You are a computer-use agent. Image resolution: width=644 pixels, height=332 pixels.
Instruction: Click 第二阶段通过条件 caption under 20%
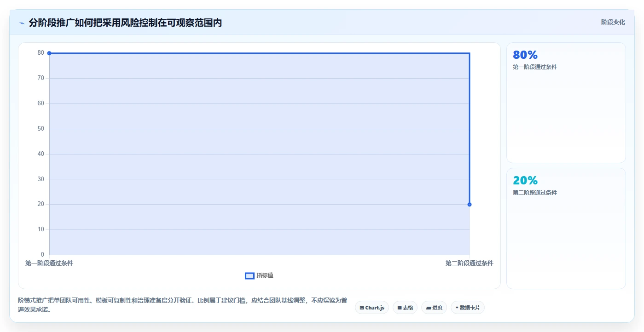pyautogui.click(x=535, y=193)
